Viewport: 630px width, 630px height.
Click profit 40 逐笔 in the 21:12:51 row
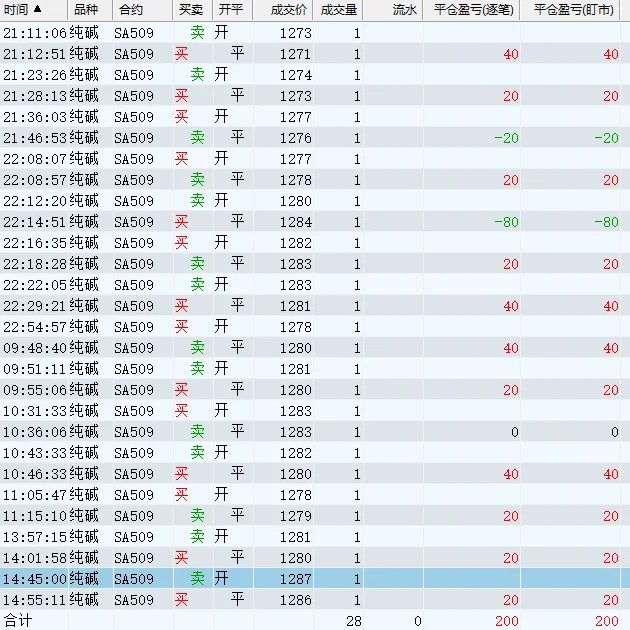click(511, 54)
